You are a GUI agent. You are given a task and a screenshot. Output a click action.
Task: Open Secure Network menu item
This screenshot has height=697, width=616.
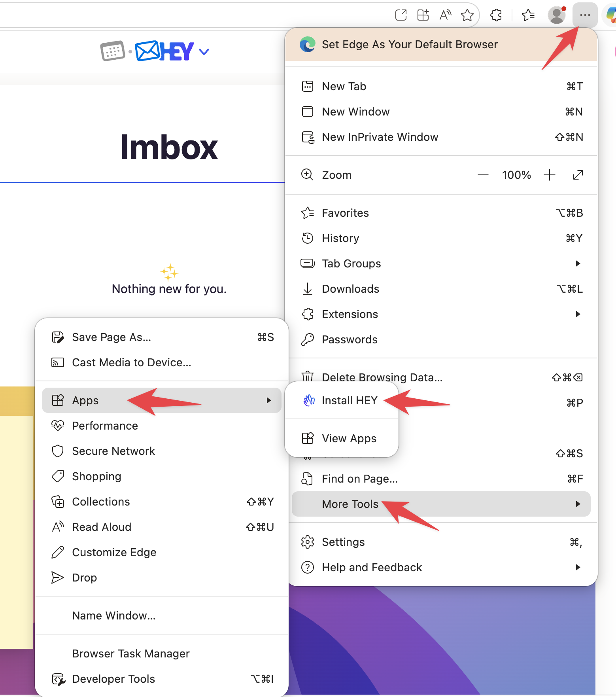coord(162,451)
